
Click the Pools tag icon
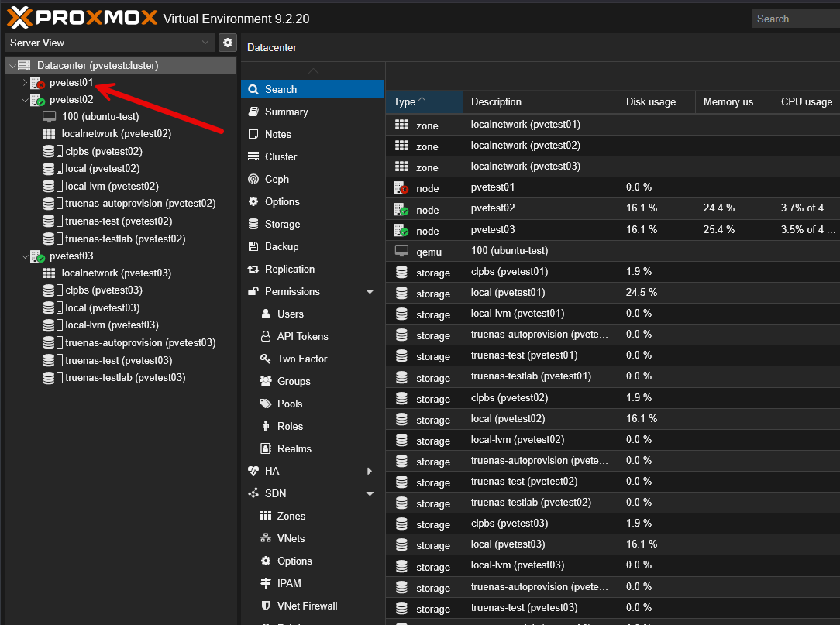[266, 404]
